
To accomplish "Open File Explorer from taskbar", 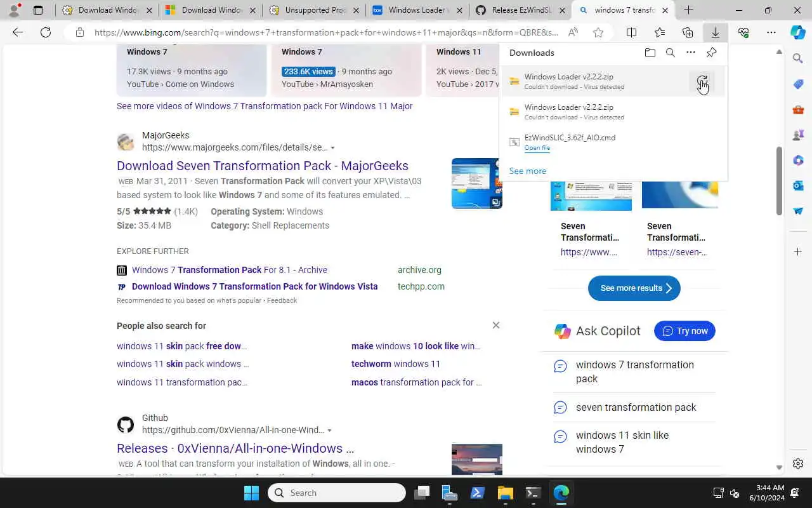I will click(505, 493).
